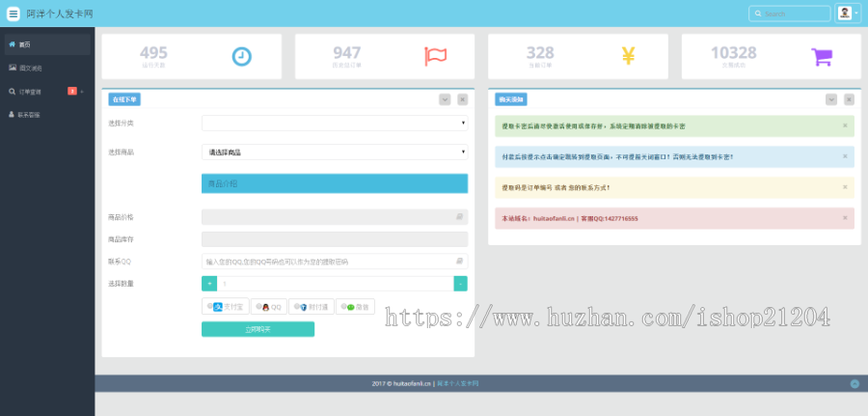Open the 选择分类 category dropdown
Viewport: 868px width, 416px height.
click(x=335, y=123)
